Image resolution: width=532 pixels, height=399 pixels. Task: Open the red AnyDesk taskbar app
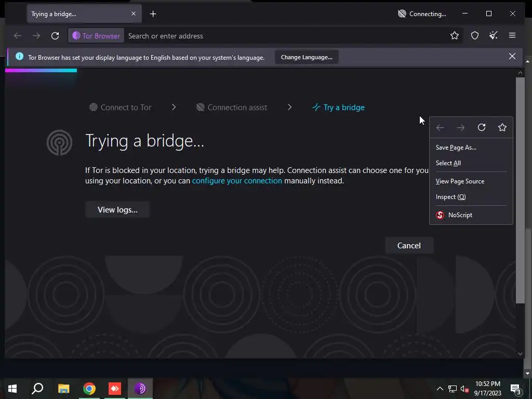(x=115, y=389)
